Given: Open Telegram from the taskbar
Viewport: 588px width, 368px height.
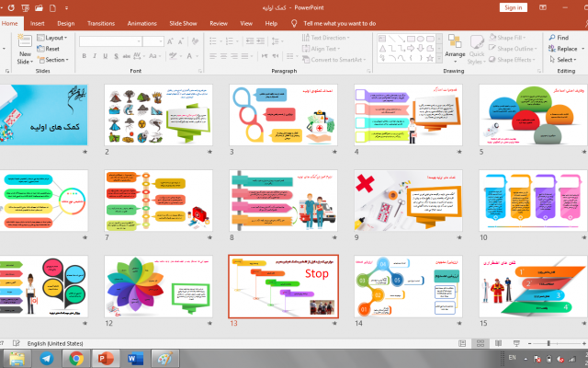Looking at the screenshot, I should [x=47, y=359].
